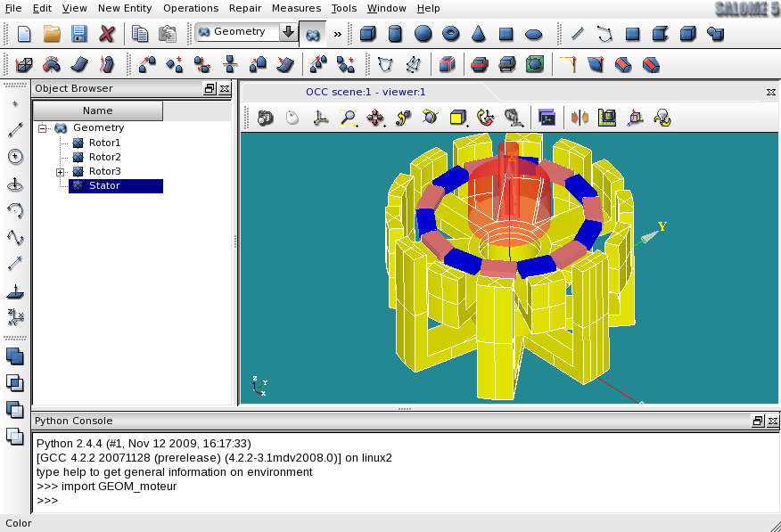The image size is (781, 532).
Task: Open the Measures menu
Action: pyautogui.click(x=296, y=8)
